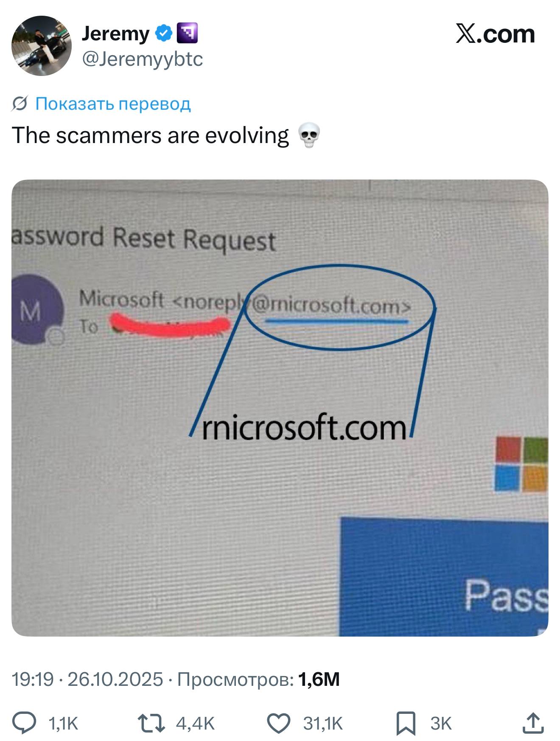The width and height of the screenshot is (560, 741).
Task: Click the 31,1K likes count
Action: [323, 724]
